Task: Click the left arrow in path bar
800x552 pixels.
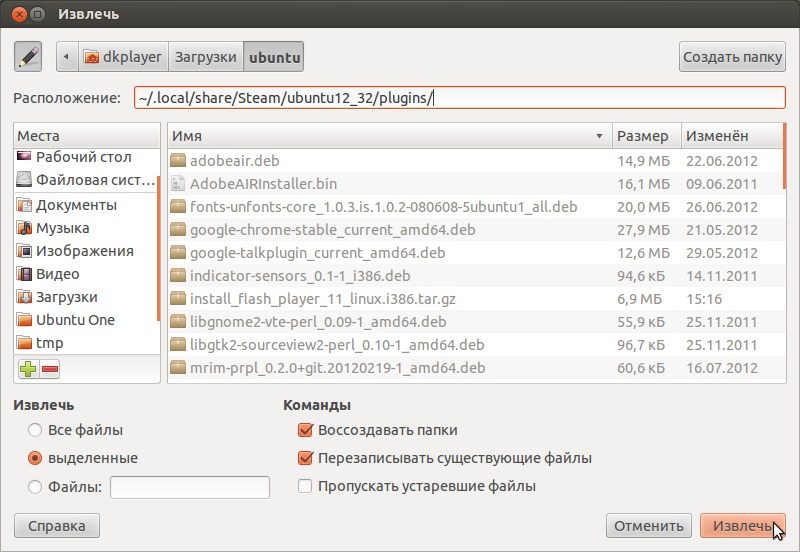Action: pyautogui.click(x=67, y=57)
